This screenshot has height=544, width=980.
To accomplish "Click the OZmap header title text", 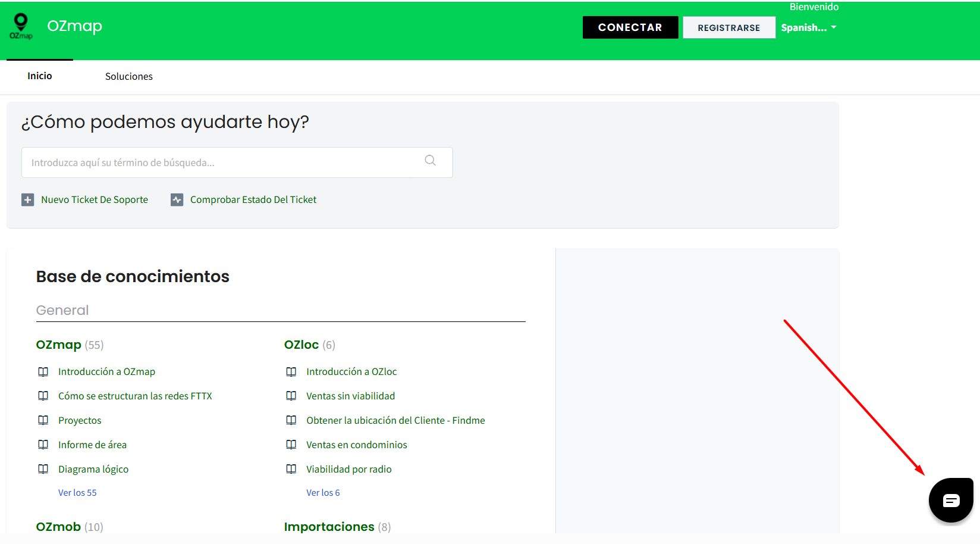I will click(x=75, y=26).
